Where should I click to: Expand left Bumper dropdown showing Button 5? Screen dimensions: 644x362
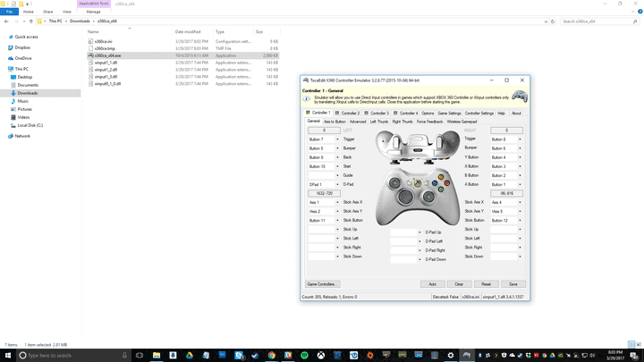[x=337, y=148]
